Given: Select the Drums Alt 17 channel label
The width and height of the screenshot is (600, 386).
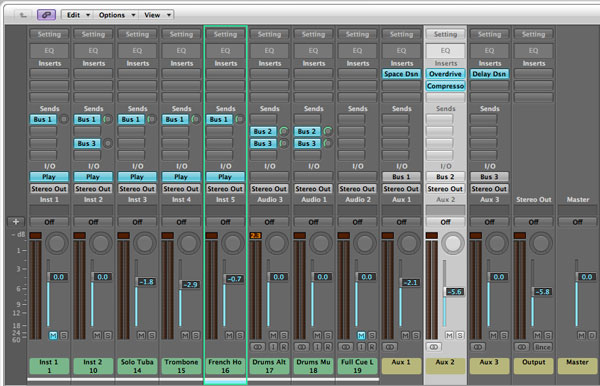Looking at the screenshot, I should pos(269,366).
